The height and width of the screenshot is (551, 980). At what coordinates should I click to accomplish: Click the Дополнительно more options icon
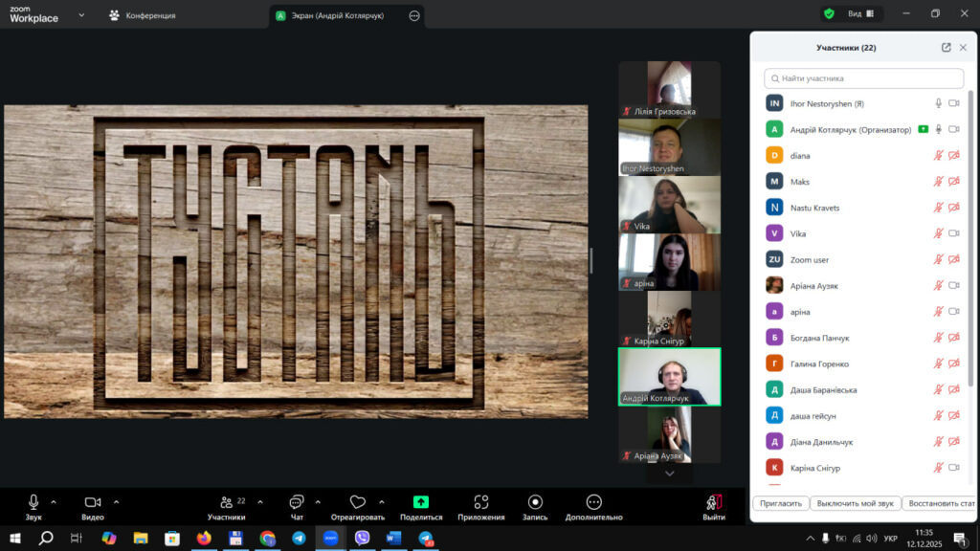593,502
